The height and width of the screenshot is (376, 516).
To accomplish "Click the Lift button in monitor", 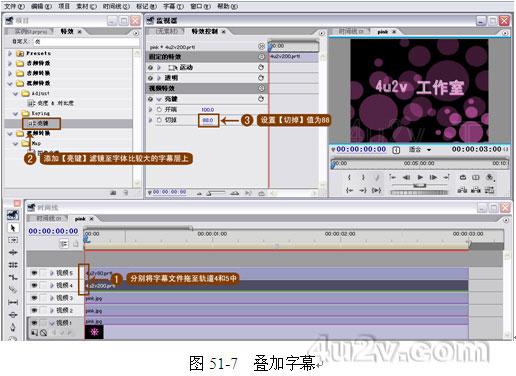I will click(462, 190).
